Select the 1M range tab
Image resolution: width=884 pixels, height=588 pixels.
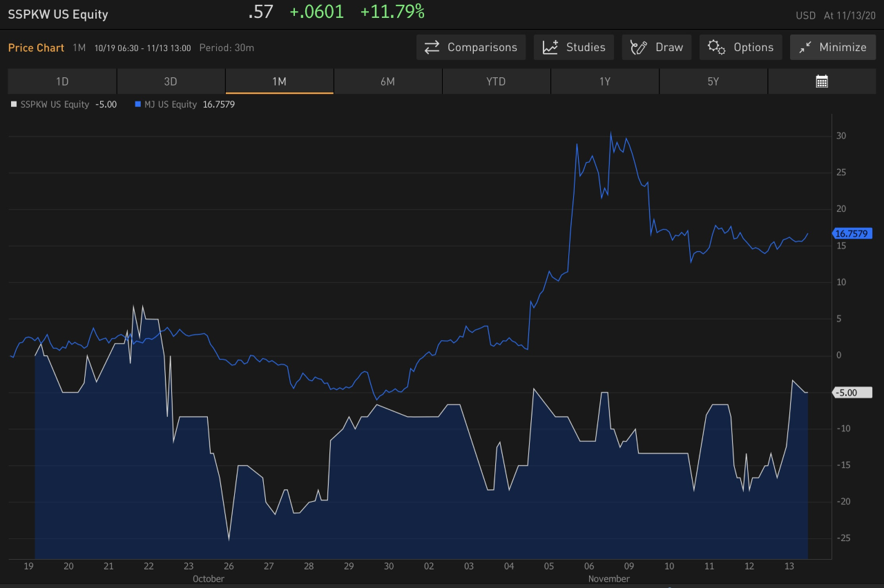(279, 81)
